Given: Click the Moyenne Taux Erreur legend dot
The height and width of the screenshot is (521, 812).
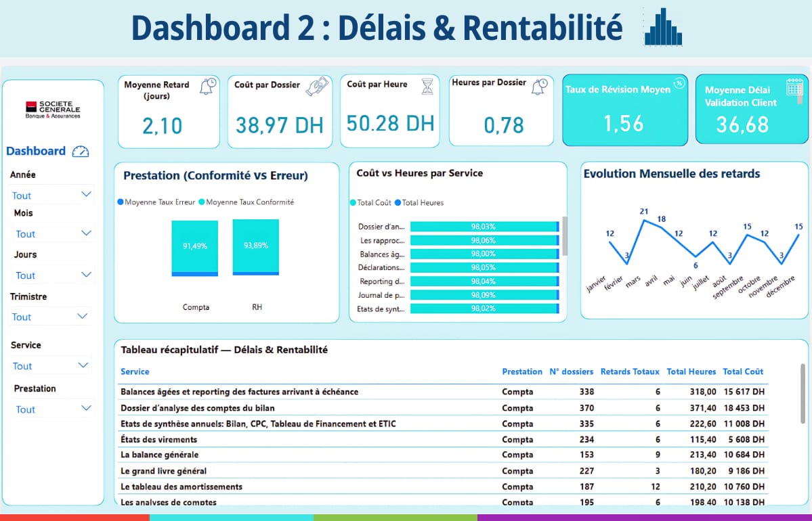Looking at the screenshot, I should (x=121, y=202).
